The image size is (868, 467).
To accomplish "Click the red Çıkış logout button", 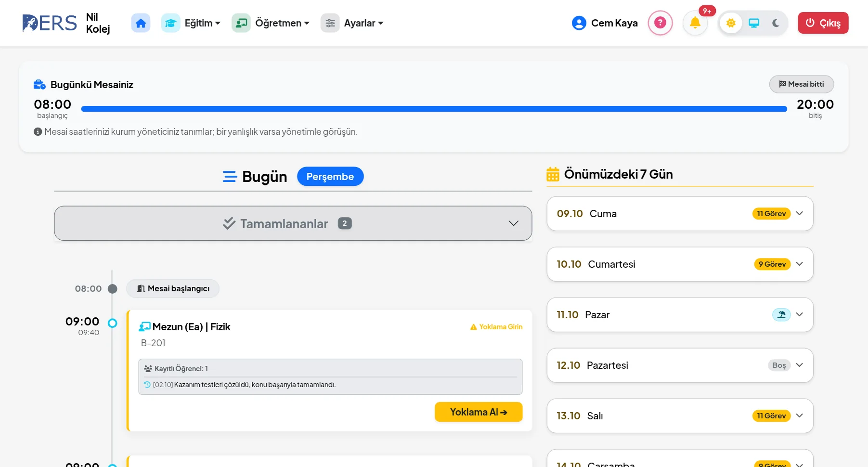I will 823,23.
